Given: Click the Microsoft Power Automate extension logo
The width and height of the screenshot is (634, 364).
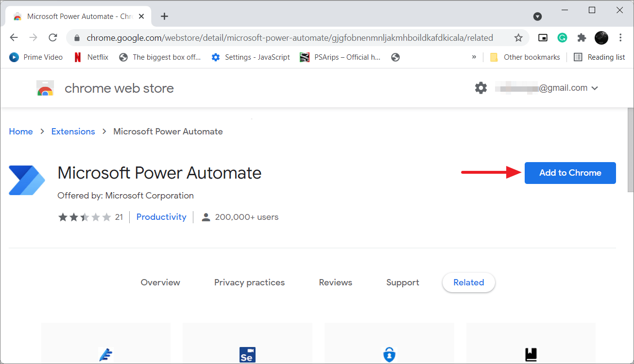Looking at the screenshot, I should pyautogui.click(x=27, y=180).
